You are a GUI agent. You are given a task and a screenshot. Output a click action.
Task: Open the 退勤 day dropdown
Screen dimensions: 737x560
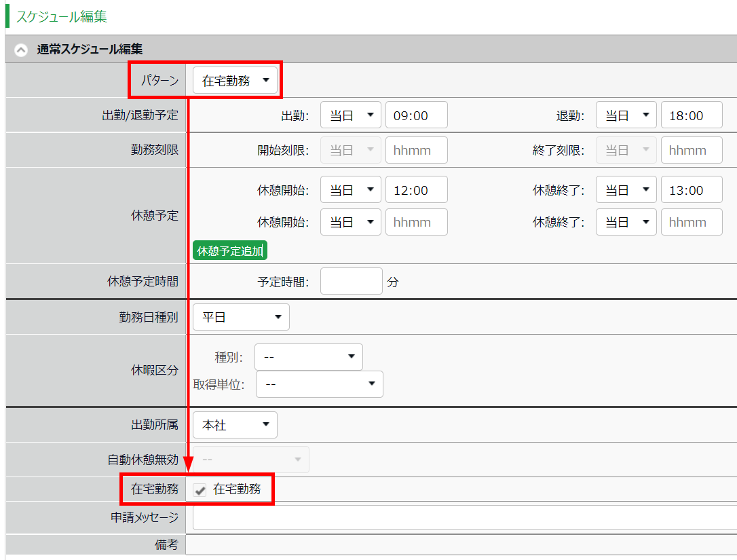coord(626,115)
